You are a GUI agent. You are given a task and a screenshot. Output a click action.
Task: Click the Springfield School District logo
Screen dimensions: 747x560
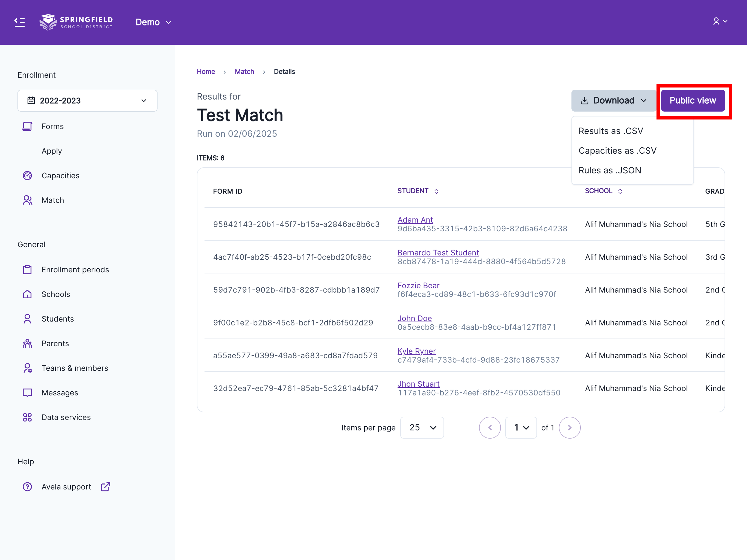(x=76, y=22)
